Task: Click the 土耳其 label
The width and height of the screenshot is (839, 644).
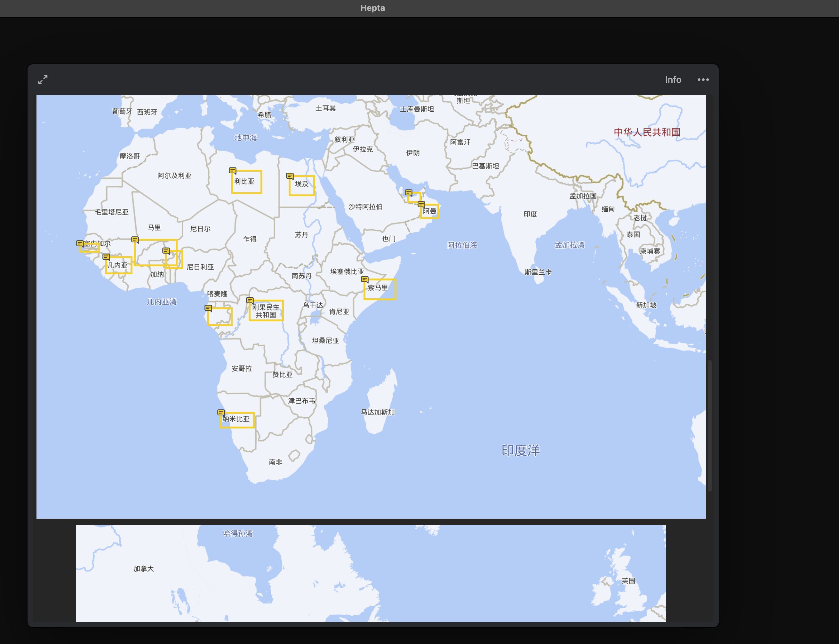Action: pos(325,108)
